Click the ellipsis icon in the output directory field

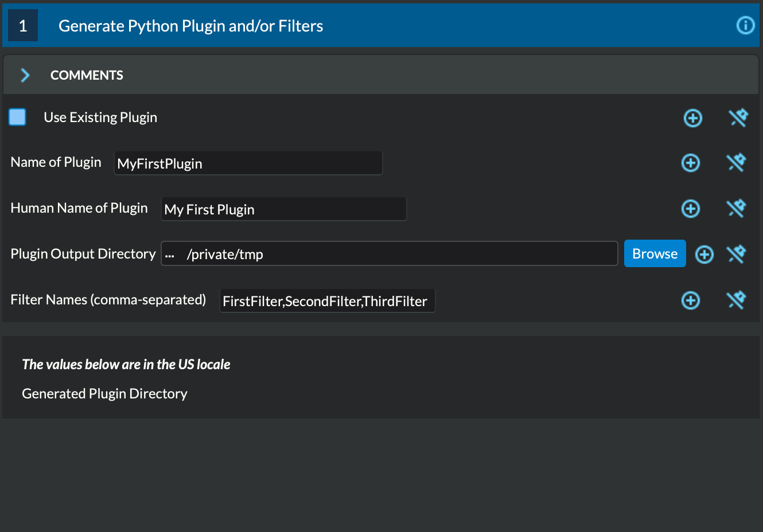click(x=170, y=254)
